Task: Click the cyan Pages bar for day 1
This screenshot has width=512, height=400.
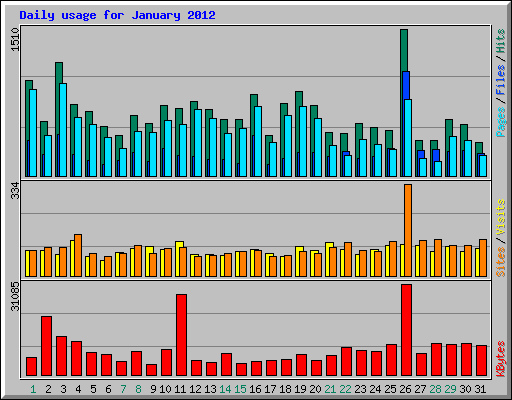Action: point(33,133)
